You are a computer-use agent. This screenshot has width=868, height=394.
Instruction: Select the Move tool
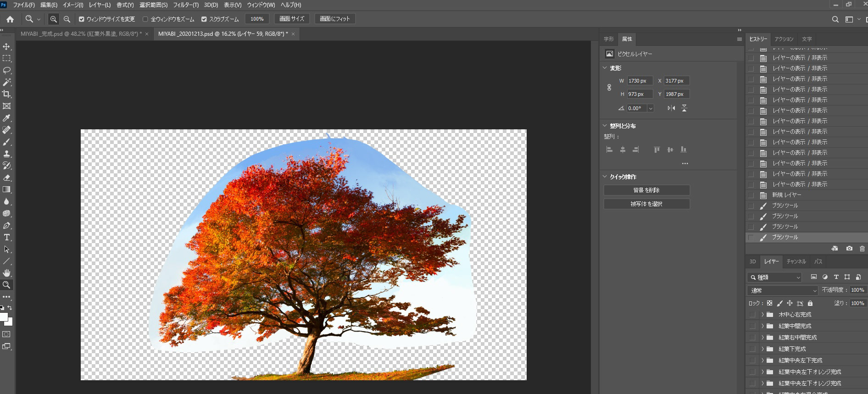[6, 46]
